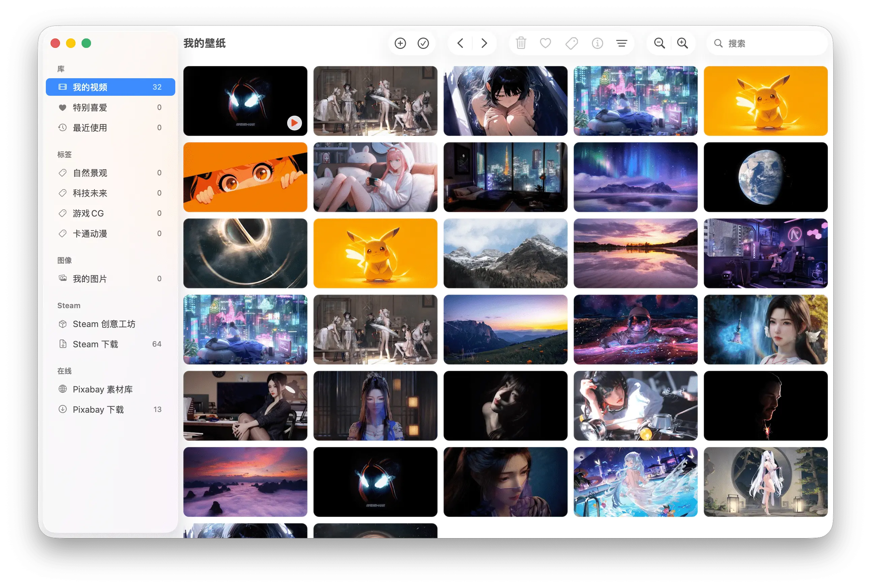871x588 pixels.
Task: Open the sort lines icon menu
Action: click(x=622, y=43)
